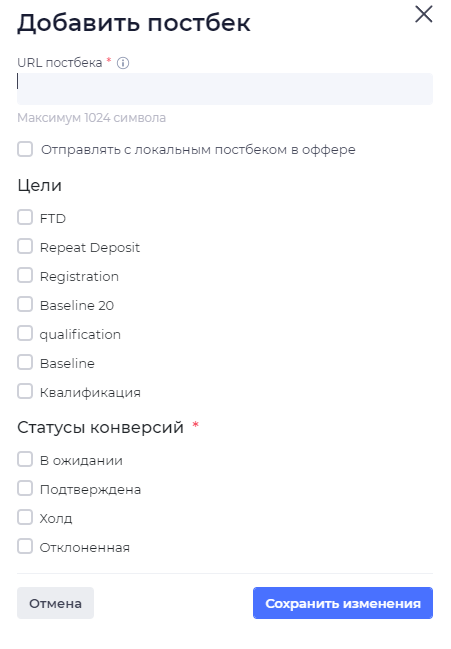
Task: Check the qualification goal
Action: [25, 333]
